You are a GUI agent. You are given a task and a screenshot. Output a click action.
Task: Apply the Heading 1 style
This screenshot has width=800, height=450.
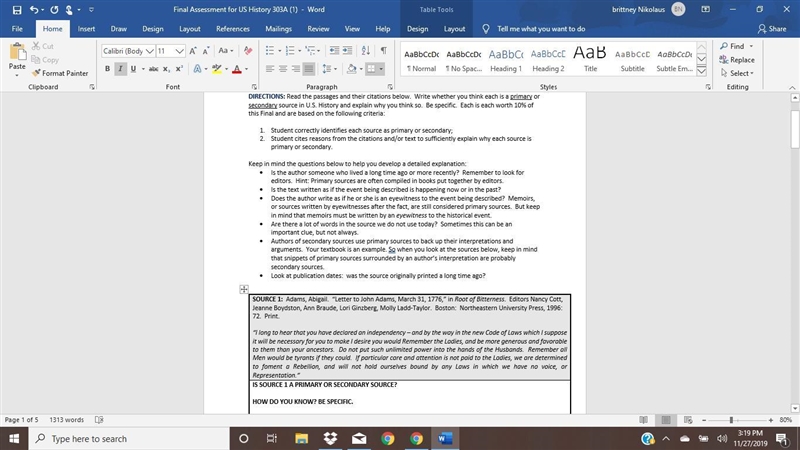(506, 59)
